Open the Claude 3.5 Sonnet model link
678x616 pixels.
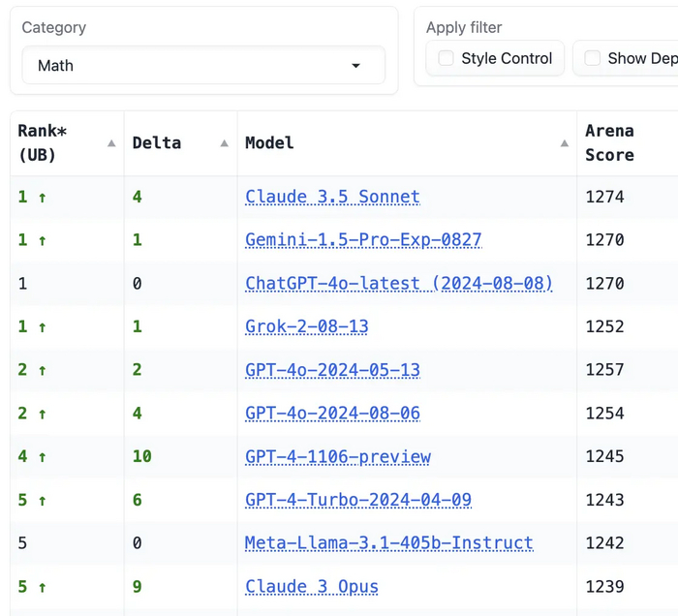tap(332, 197)
